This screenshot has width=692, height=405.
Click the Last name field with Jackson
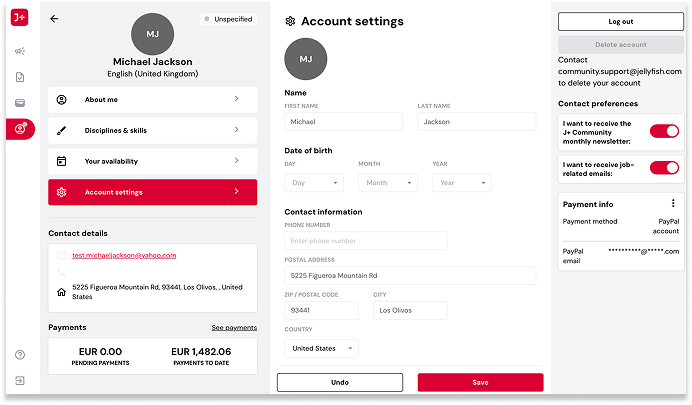tap(477, 122)
